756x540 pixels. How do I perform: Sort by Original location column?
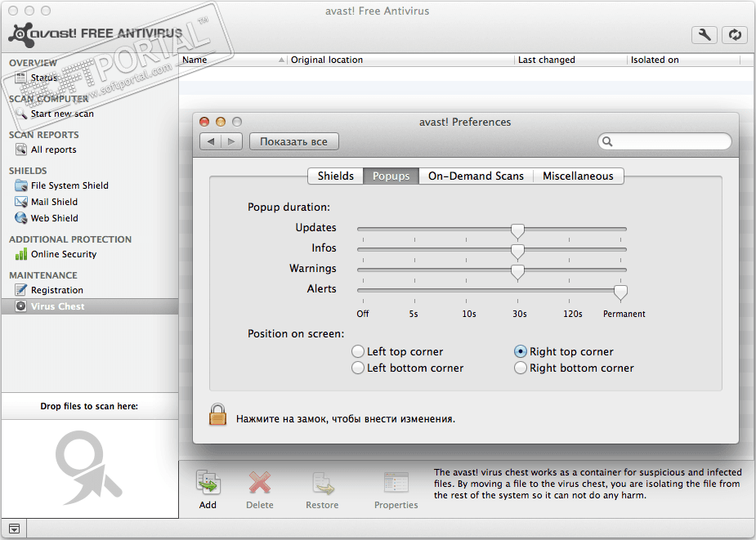(x=401, y=60)
